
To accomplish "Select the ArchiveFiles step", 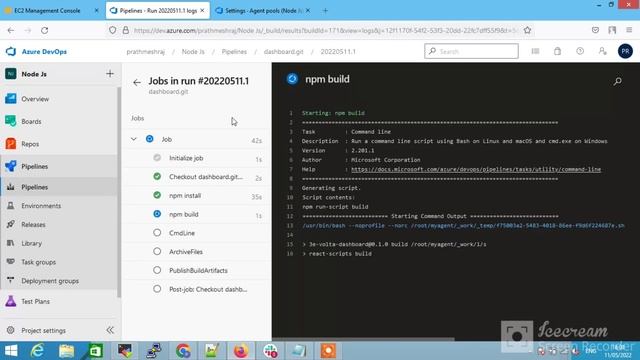I will pos(197,252).
